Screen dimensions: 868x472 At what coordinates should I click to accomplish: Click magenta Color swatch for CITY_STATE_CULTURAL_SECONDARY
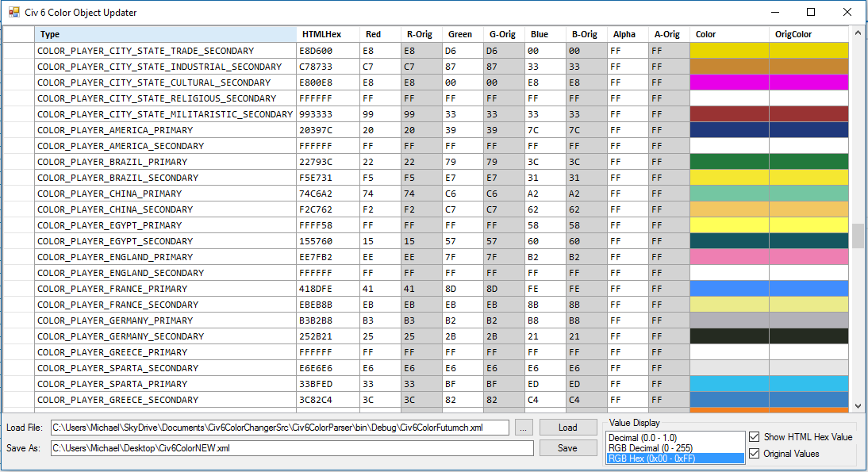pyautogui.click(x=729, y=83)
